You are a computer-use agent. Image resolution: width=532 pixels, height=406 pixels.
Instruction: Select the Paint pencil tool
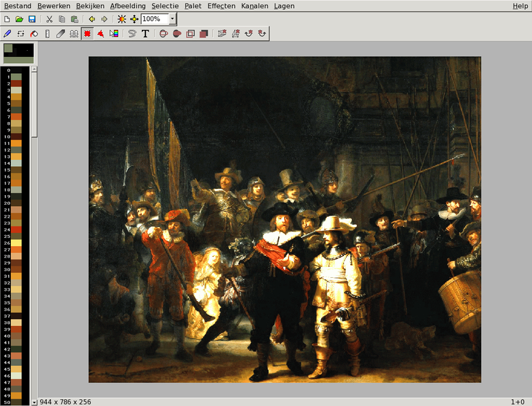(x=7, y=33)
